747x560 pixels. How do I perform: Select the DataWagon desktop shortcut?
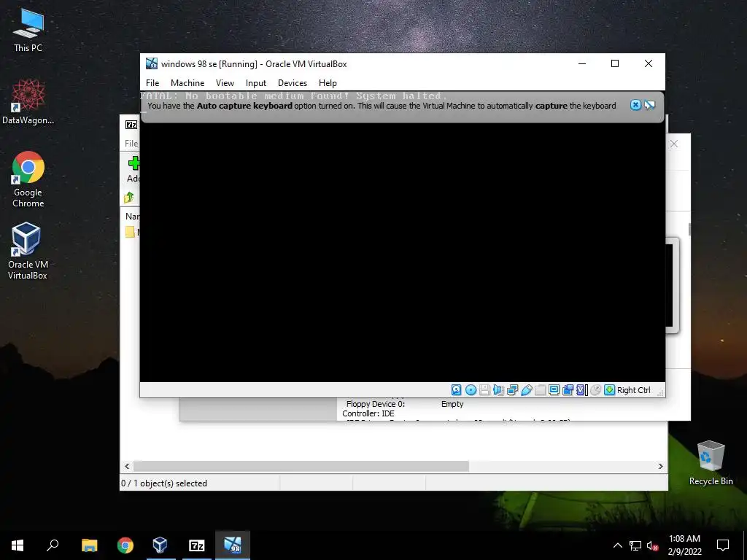[28, 102]
